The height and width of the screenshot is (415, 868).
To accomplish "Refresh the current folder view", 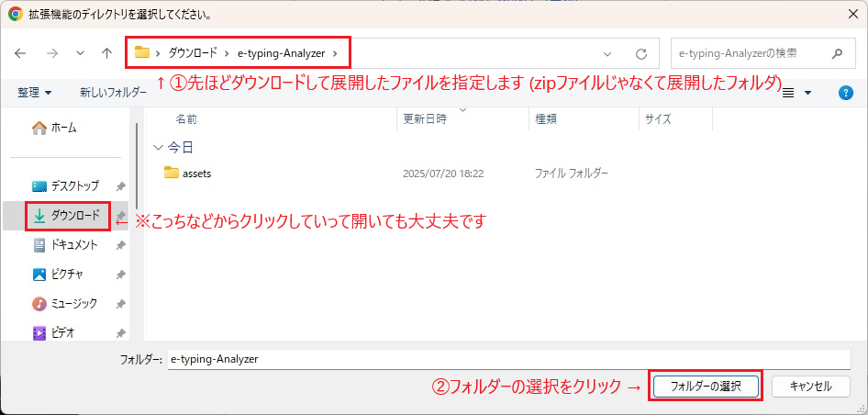I will pyautogui.click(x=641, y=54).
